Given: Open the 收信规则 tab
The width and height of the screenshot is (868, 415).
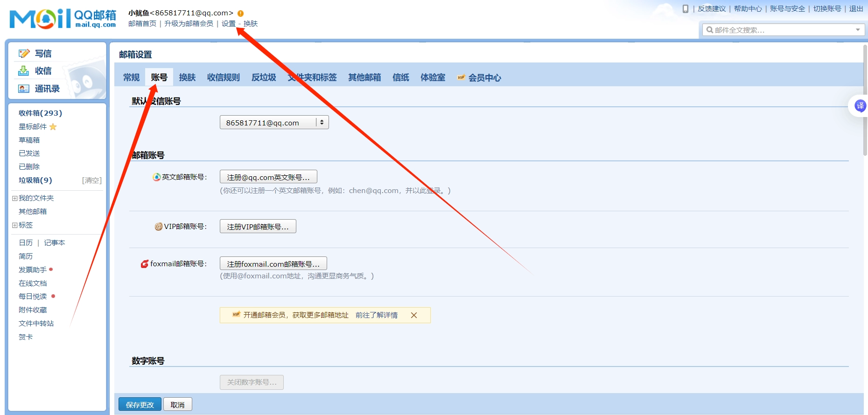Looking at the screenshot, I should tap(224, 77).
